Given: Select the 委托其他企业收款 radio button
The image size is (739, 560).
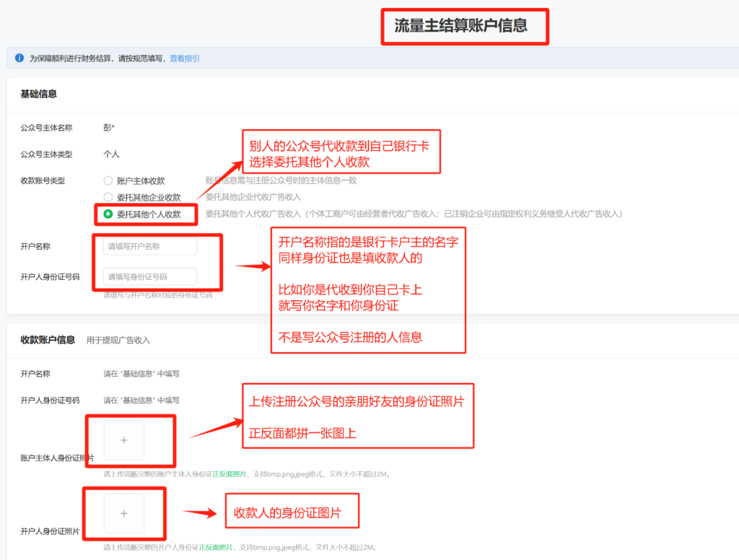Looking at the screenshot, I should coord(108,196).
